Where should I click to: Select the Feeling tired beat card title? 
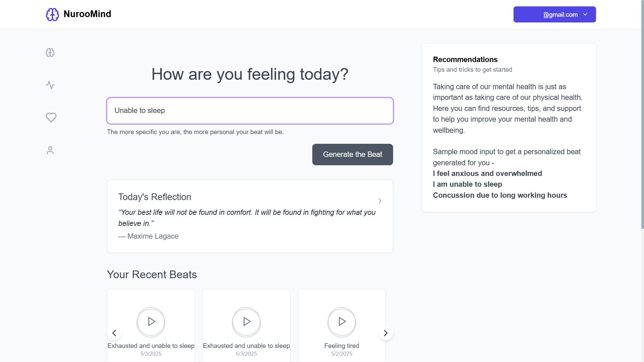point(341,346)
